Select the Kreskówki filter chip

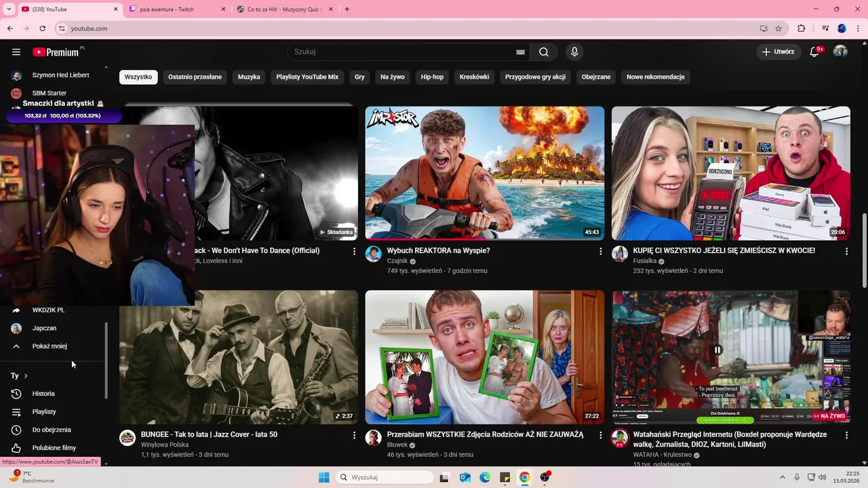pos(474,77)
